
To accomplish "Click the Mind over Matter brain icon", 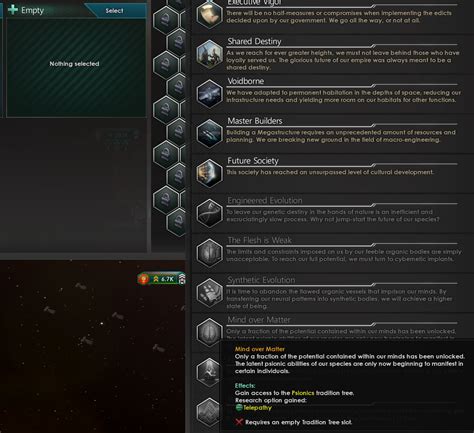I will (x=209, y=332).
